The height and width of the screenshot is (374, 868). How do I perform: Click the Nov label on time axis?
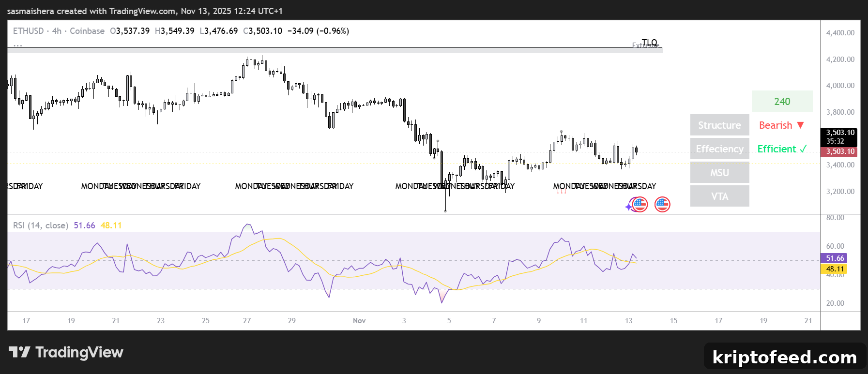[359, 321]
